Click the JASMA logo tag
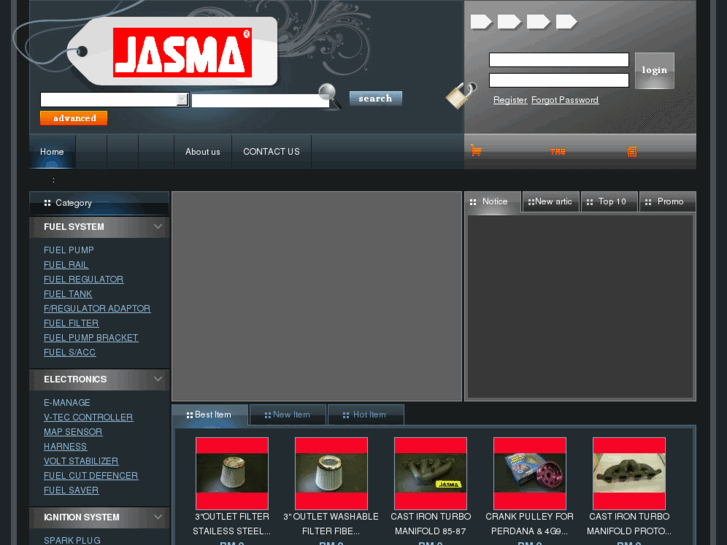This screenshot has height=545, width=727. [x=172, y=51]
